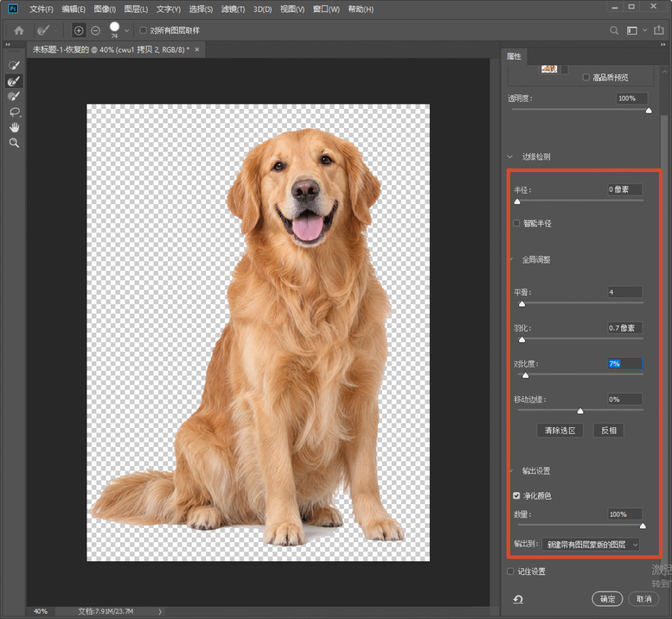Click the share icon
The image size is (672, 619).
tap(659, 30)
